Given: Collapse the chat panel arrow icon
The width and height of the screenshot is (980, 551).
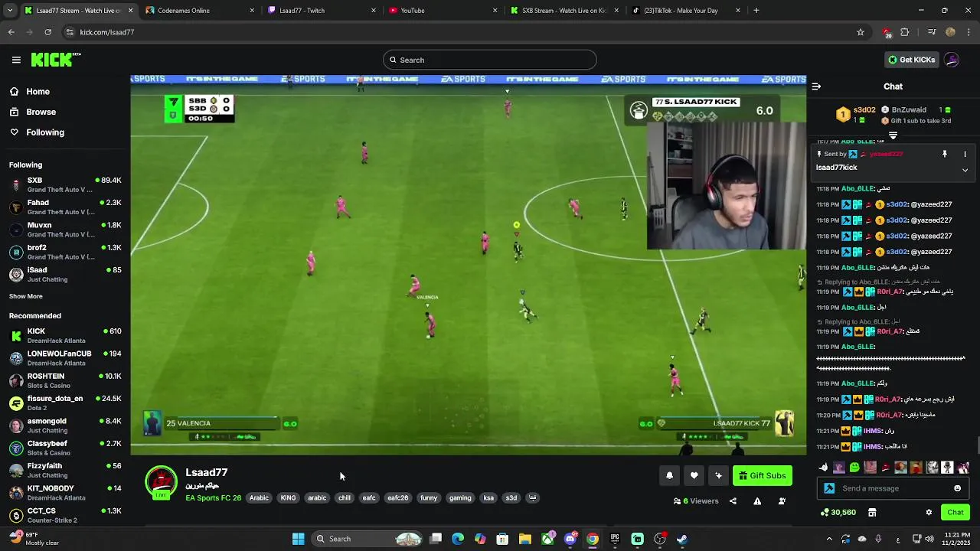Looking at the screenshot, I should [x=816, y=86].
